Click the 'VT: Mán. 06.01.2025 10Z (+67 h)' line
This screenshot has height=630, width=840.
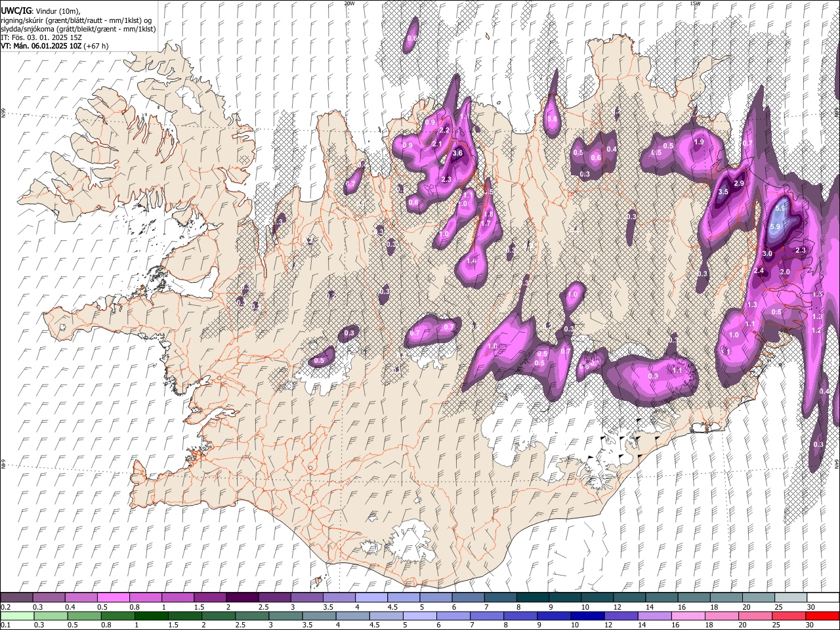pos(54,46)
